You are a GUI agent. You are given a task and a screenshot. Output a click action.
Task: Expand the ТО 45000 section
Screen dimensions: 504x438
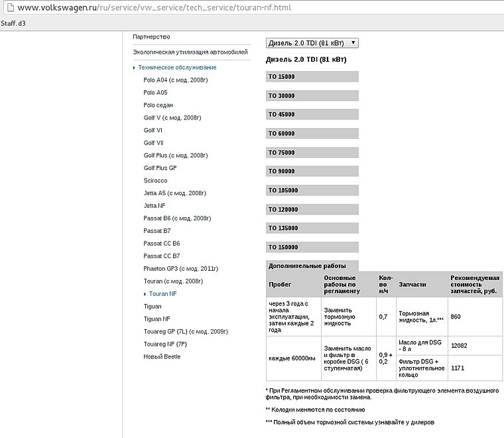312,114
